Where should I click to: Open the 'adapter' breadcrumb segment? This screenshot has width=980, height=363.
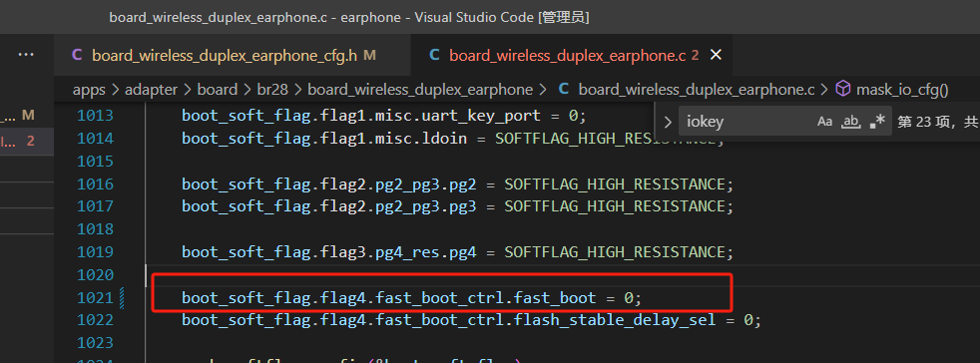pyautogui.click(x=152, y=90)
